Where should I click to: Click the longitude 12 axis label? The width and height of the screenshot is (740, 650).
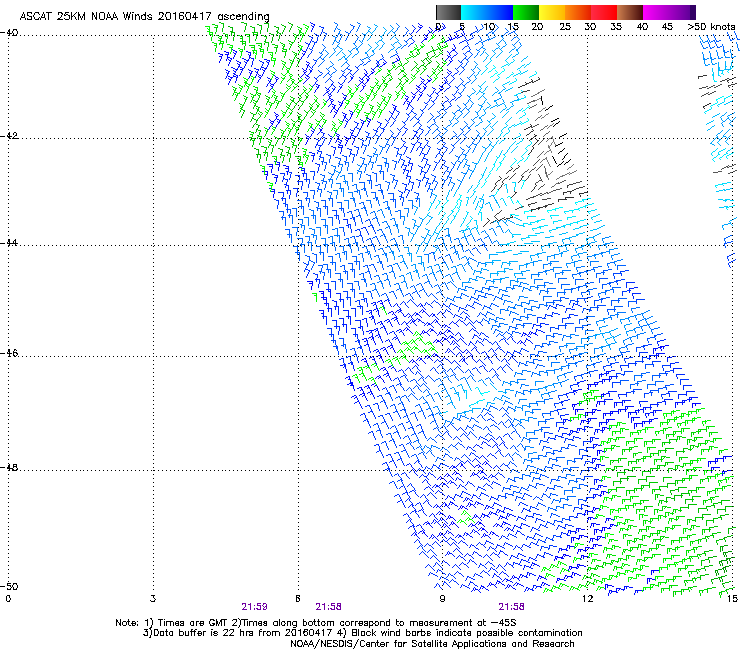pos(587,599)
